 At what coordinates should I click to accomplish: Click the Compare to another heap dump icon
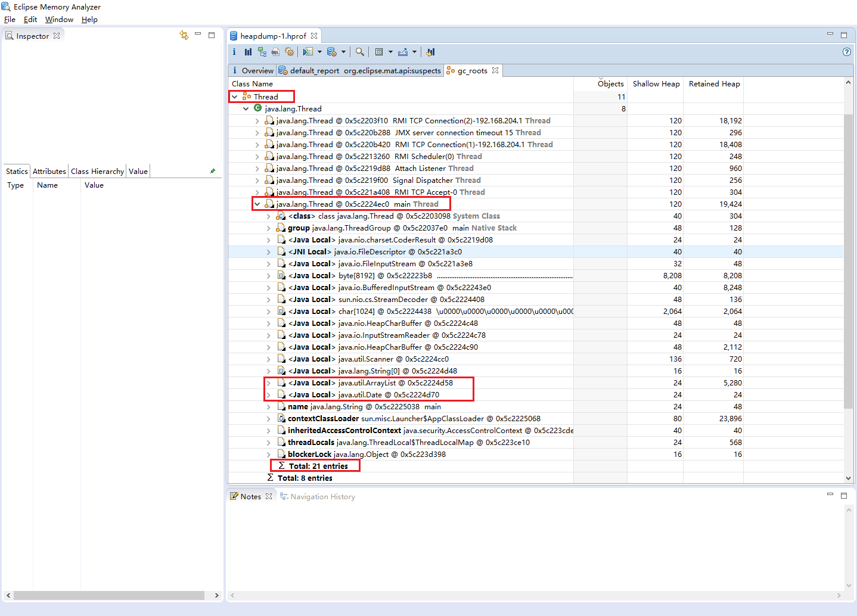click(430, 52)
